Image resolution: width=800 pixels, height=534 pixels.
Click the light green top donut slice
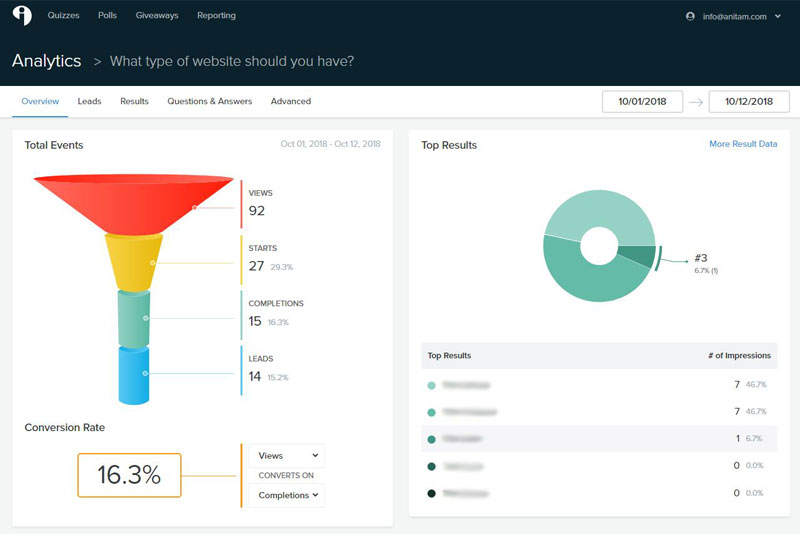pos(599,209)
